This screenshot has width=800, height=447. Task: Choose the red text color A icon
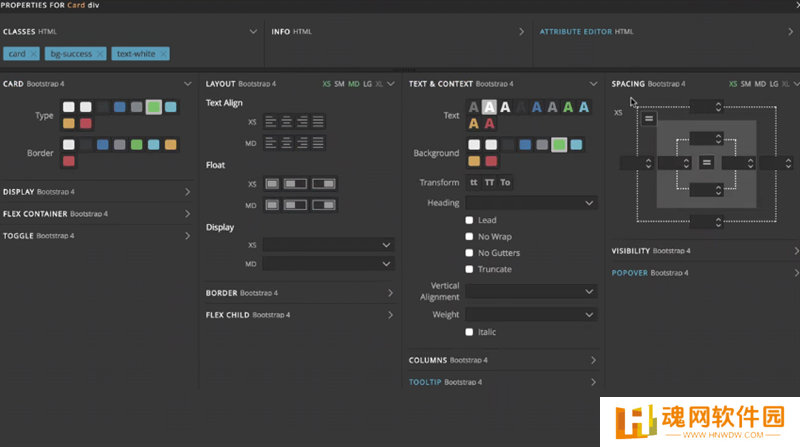tap(489, 123)
